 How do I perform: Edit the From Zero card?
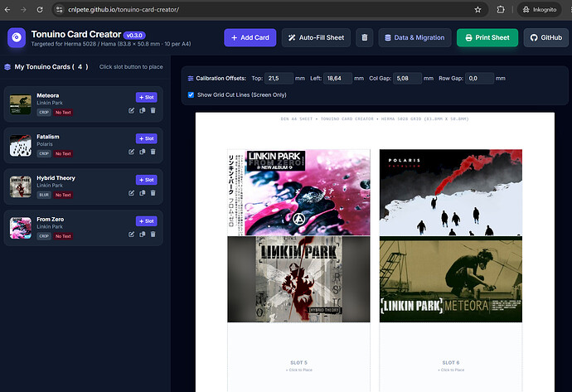(x=131, y=234)
